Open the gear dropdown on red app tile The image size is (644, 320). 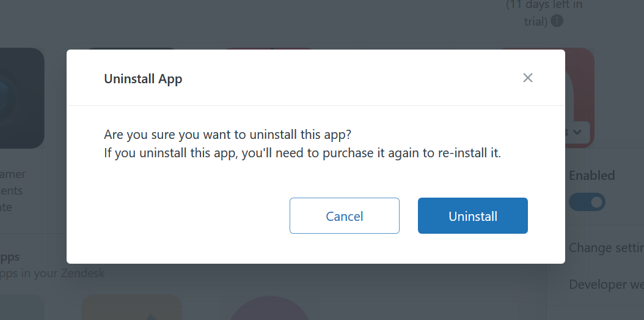pyautogui.click(x=577, y=132)
